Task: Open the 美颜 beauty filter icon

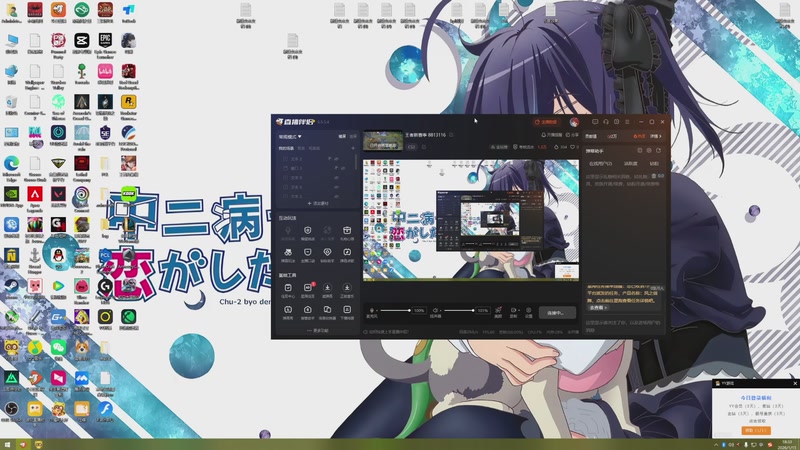Action: pos(498,310)
